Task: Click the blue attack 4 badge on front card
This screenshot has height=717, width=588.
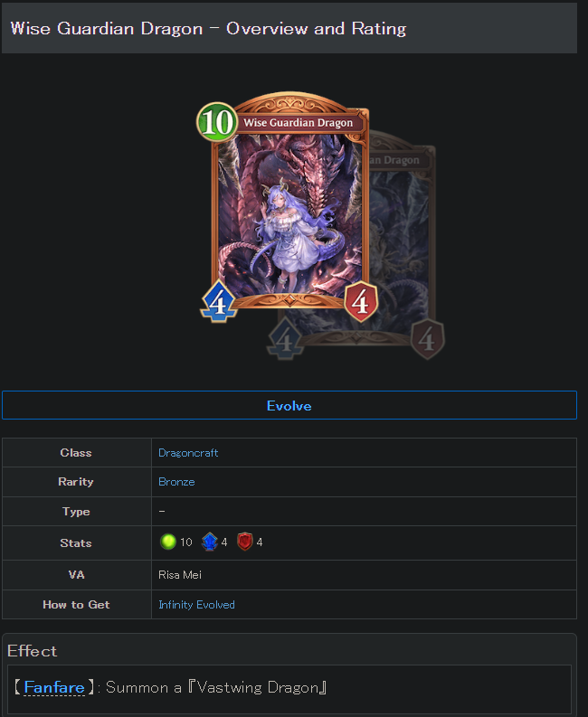Action: point(219,302)
